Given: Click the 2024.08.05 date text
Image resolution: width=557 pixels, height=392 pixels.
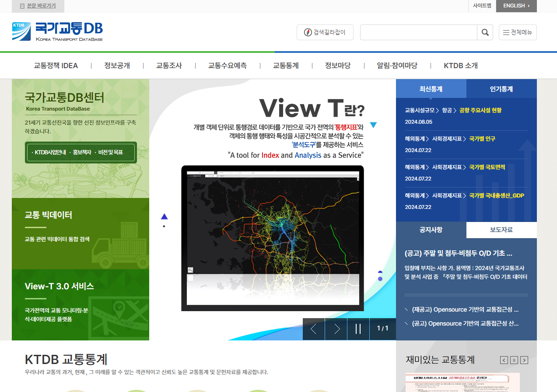Looking at the screenshot, I should click(x=419, y=122).
